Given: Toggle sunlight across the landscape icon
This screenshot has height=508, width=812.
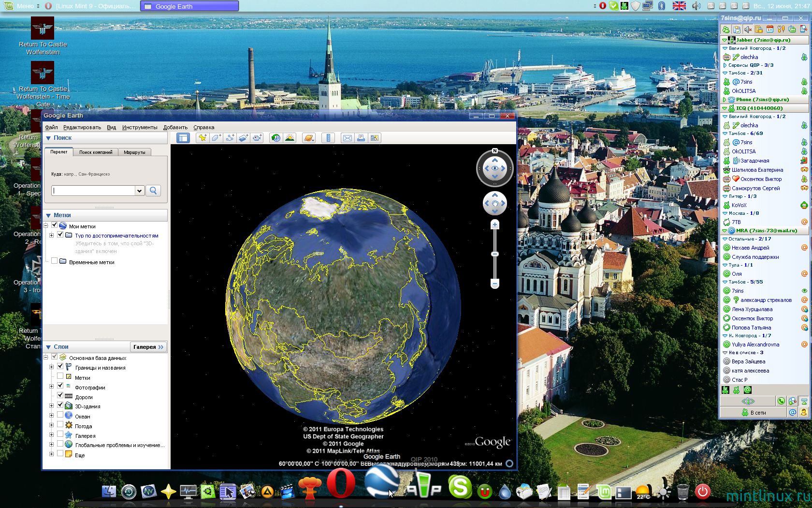Looking at the screenshot, I should (x=290, y=138).
